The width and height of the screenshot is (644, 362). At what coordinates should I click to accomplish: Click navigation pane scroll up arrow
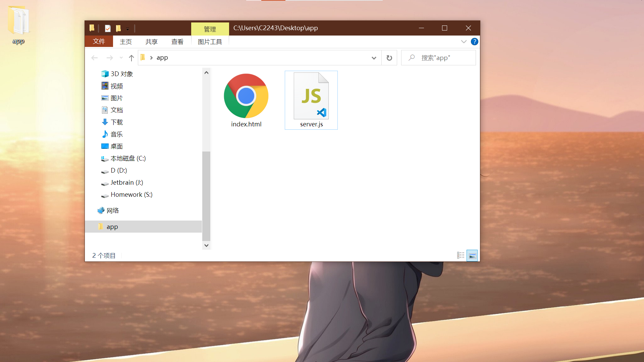206,72
